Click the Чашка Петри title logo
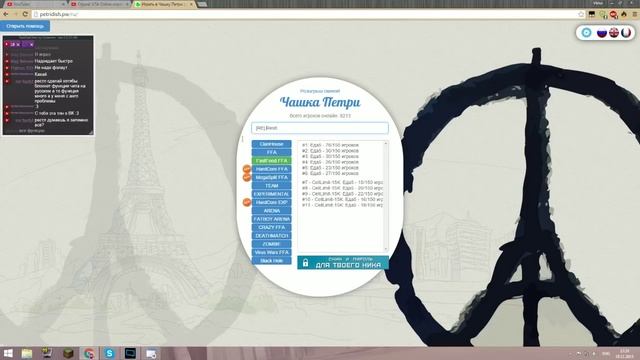640x360 pixels. pos(320,102)
